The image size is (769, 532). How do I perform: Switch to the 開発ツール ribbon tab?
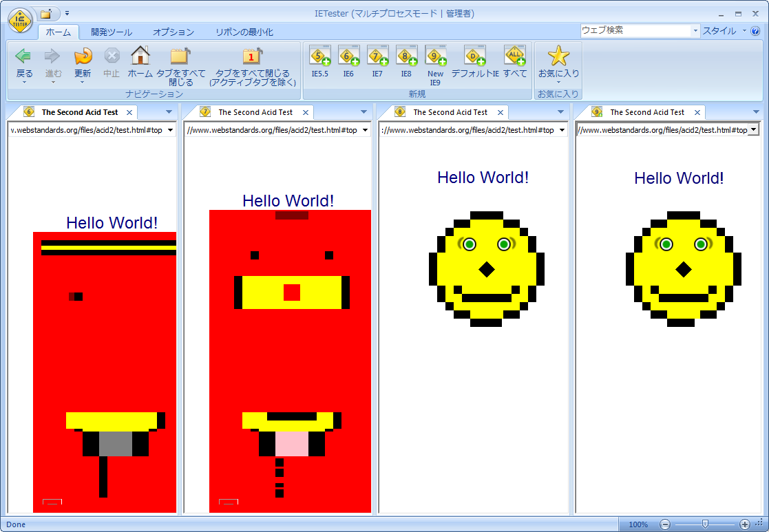click(112, 32)
